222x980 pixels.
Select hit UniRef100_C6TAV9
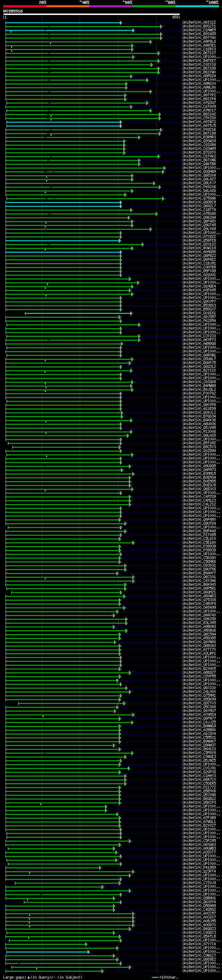tap(199, 107)
